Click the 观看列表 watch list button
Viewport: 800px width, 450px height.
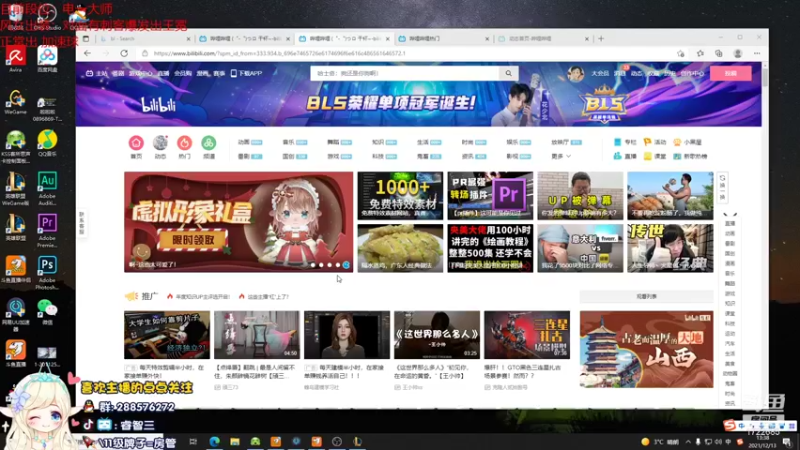coord(646,296)
